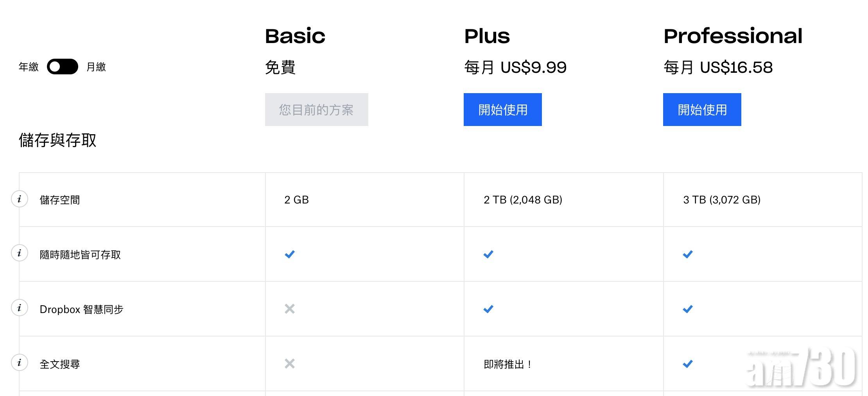Open info icon for 隨時隨地皆可存取

pos(19,253)
